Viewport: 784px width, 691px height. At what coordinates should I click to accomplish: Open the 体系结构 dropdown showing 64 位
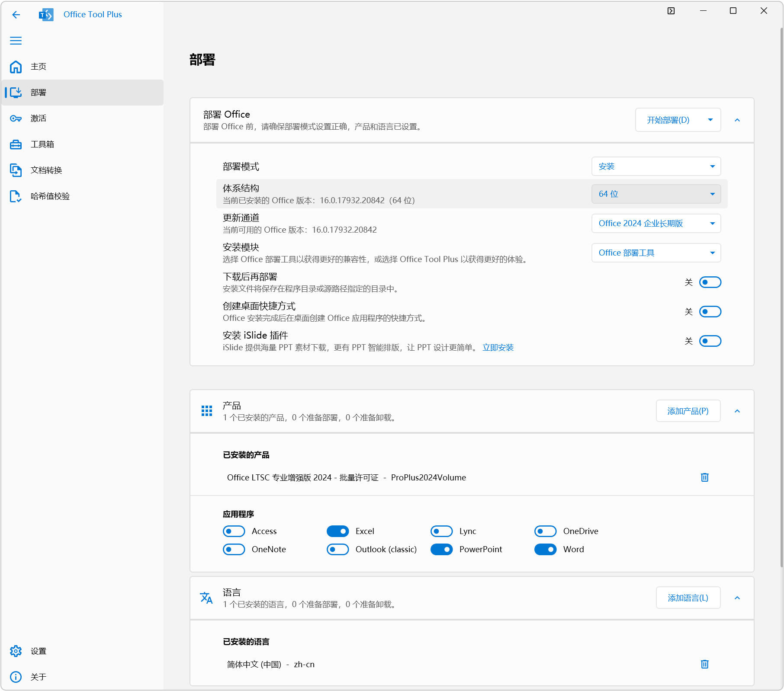[656, 194]
